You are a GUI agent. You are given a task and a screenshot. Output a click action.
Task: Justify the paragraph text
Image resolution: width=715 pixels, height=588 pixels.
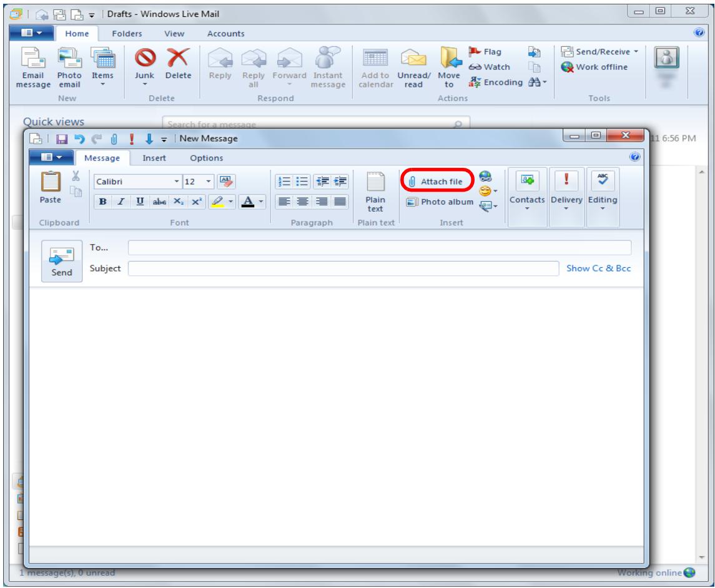pyautogui.click(x=340, y=202)
